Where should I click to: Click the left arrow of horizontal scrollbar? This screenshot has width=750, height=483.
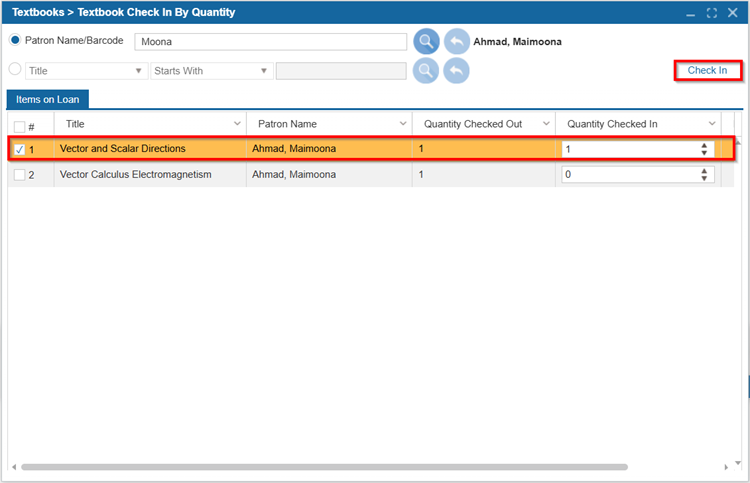pyautogui.click(x=14, y=467)
